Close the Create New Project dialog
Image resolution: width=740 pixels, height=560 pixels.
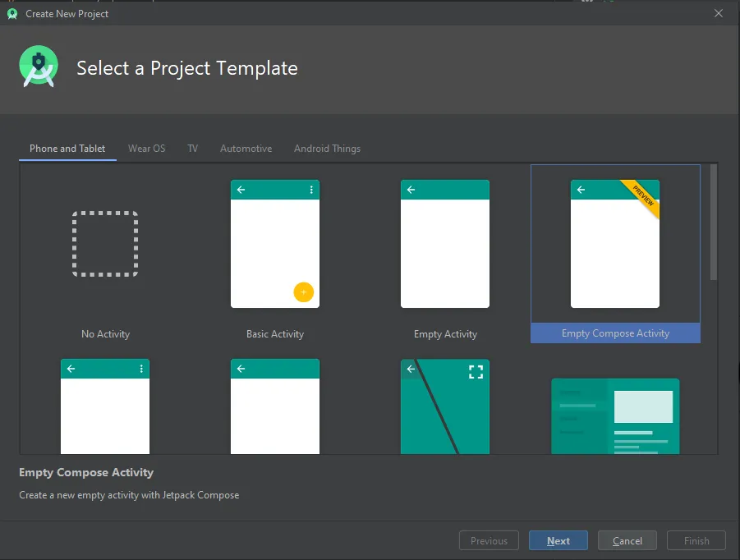pos(719,13)
